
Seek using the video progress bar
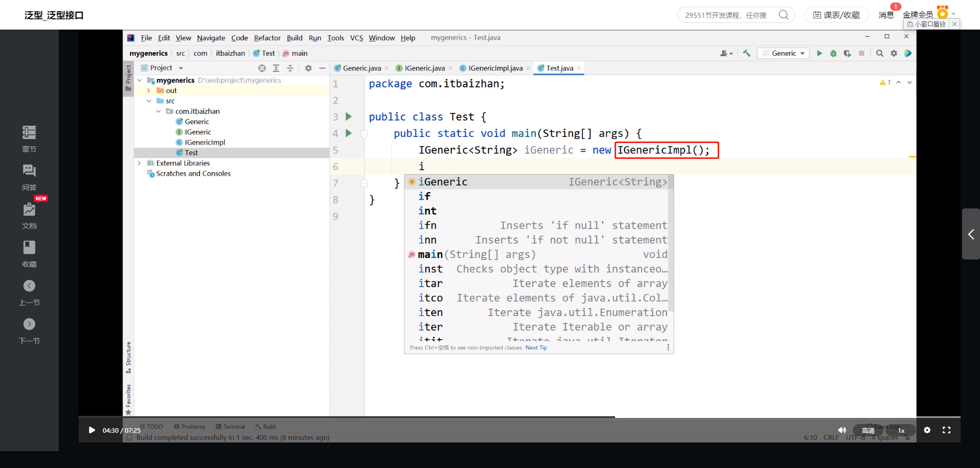[x=520, y=417]
